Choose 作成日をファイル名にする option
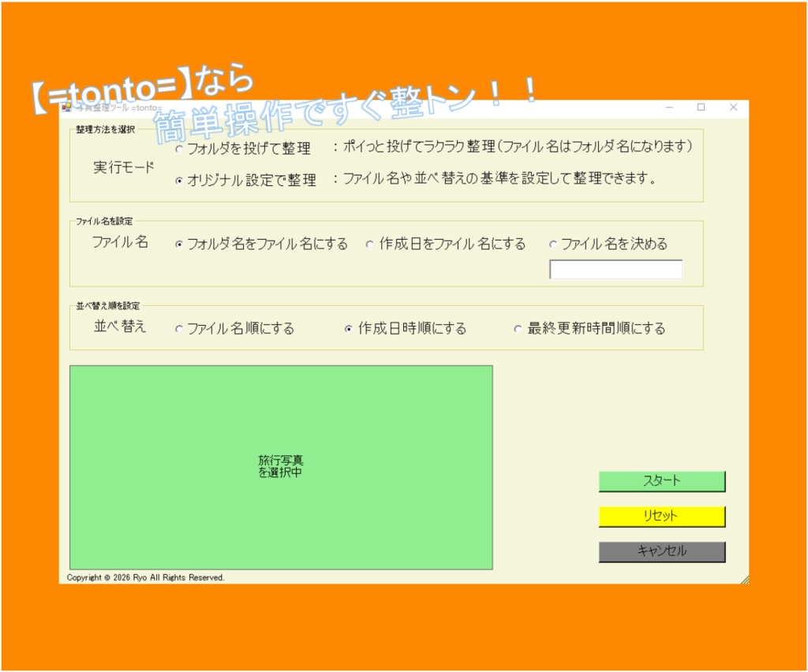The height and width of the screenshot is (672, 808). pos(369,245)
